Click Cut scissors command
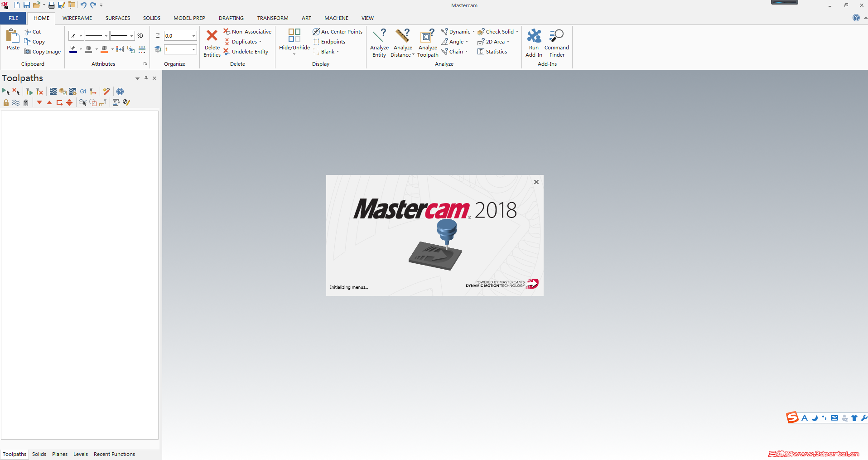The width and height of the screenshot is (868, 460). click(x=33, y=32)
